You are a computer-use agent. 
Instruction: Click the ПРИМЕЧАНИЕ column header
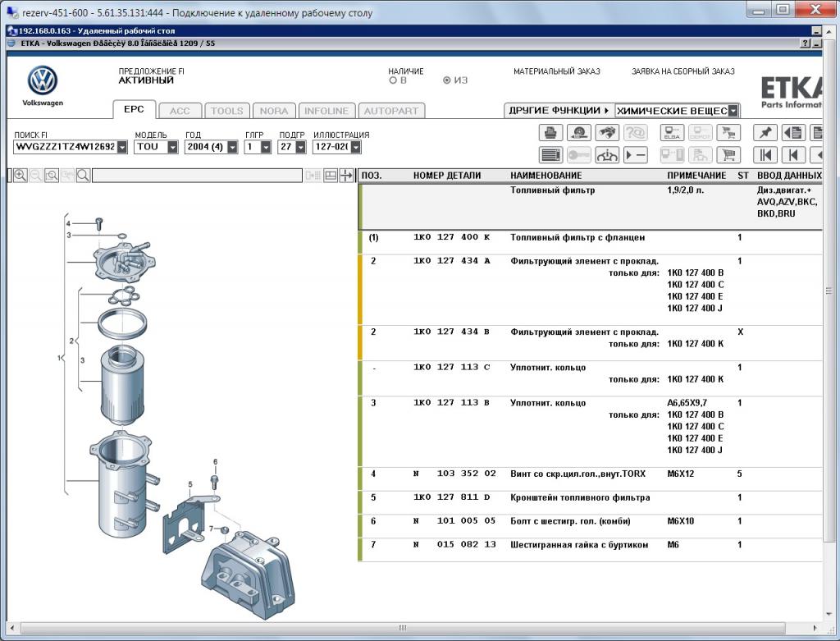pyautogui.click(x=696, y=176)
